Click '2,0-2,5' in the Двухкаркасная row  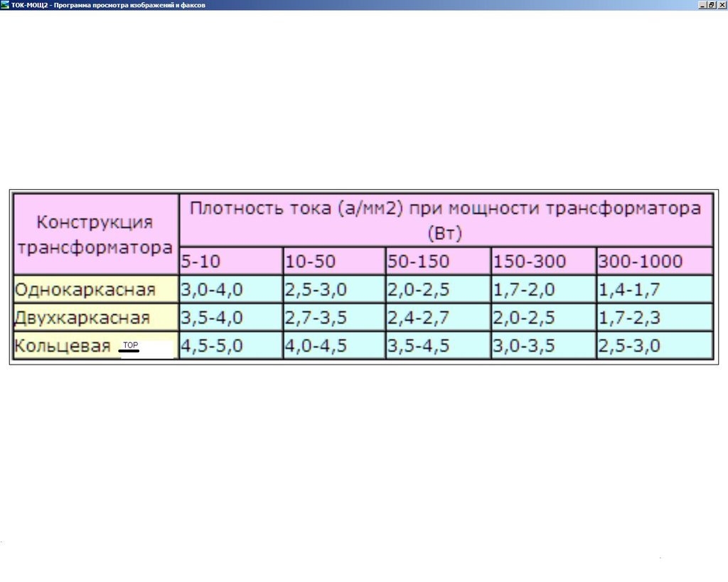pyautogui.click(x=543, y=318)
